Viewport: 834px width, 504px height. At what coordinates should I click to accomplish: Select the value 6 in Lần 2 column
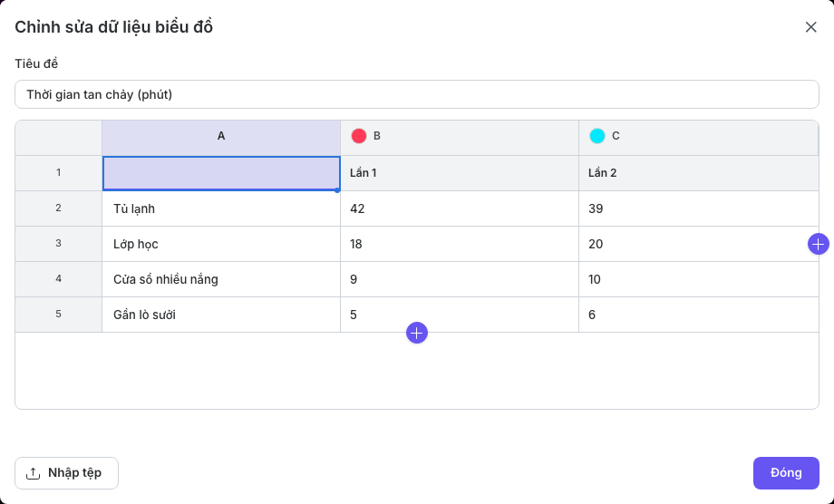(x=698, y=315)
